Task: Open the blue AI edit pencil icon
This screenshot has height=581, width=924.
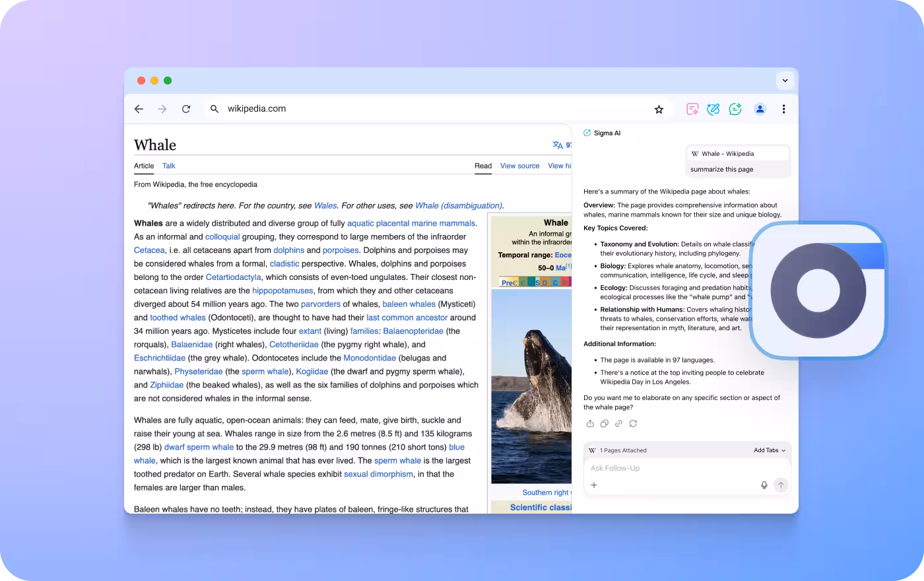Action: coord(713,109)
